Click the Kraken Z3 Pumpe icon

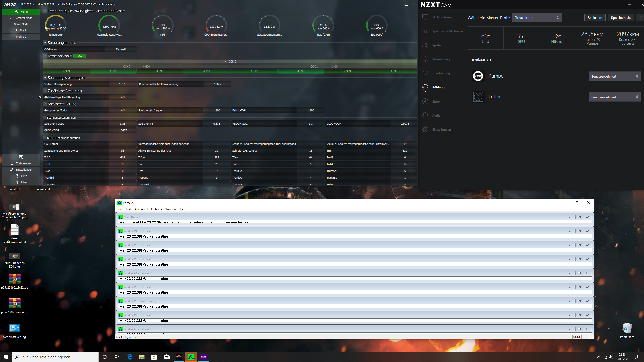pos(478,76)
